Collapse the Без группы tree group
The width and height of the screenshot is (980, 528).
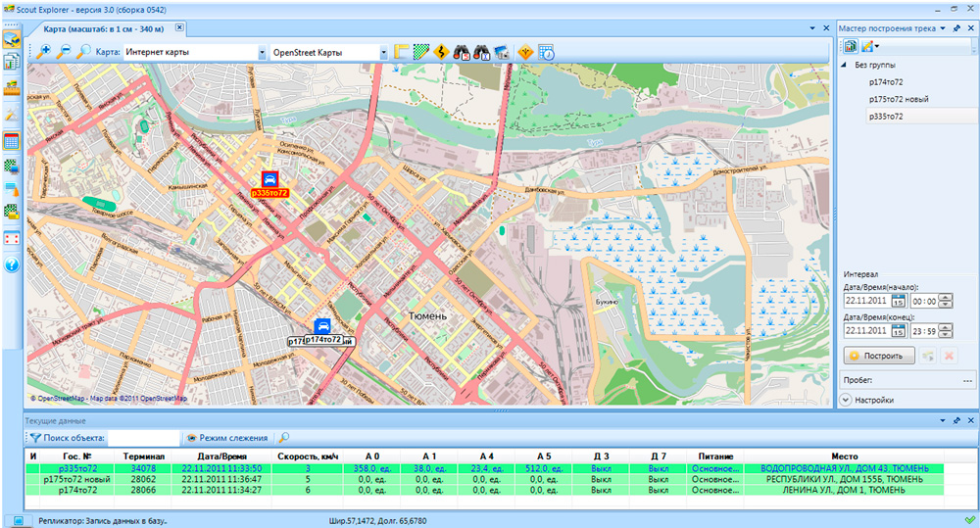845,65
